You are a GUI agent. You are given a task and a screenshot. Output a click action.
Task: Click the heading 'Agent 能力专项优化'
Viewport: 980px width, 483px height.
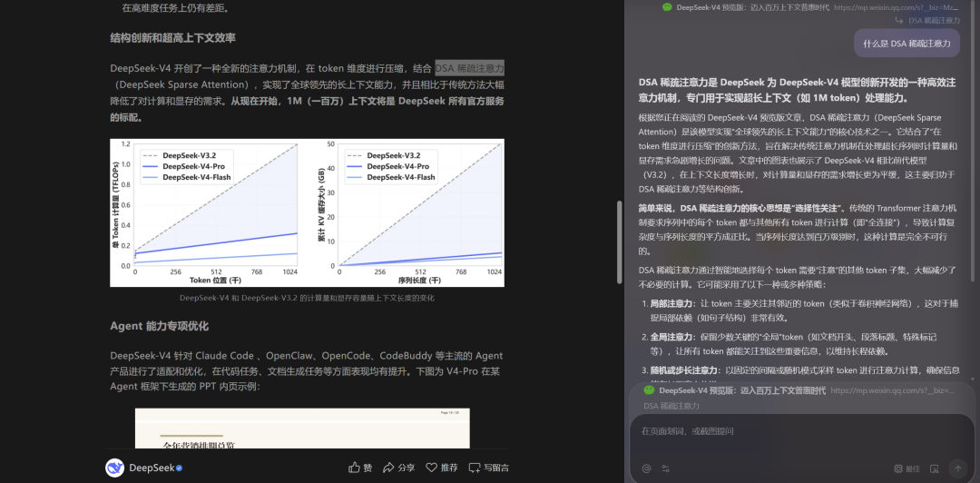pyautogui.click(x=160, y=326)
